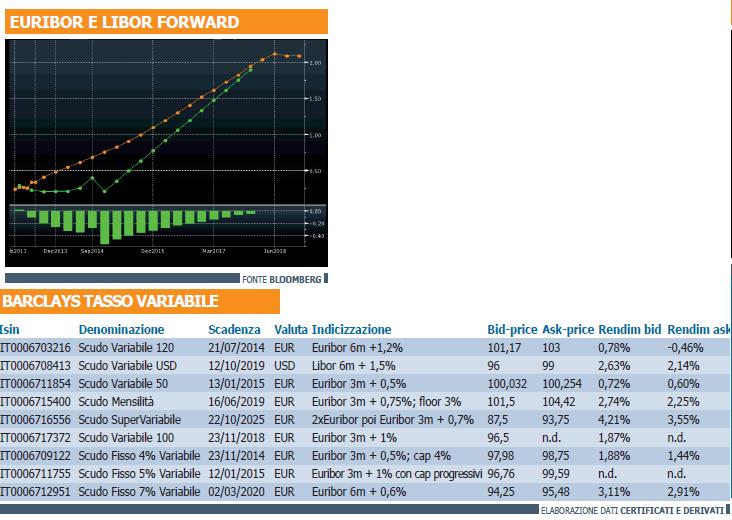
Task: Click ISIN IT0006715400
Action: (x=35, y=401)
